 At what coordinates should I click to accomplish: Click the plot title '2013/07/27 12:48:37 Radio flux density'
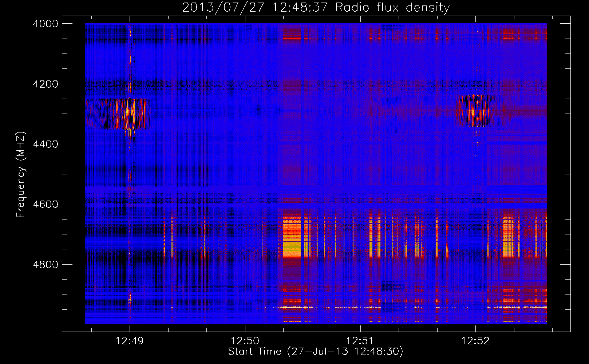click(316, 8)
